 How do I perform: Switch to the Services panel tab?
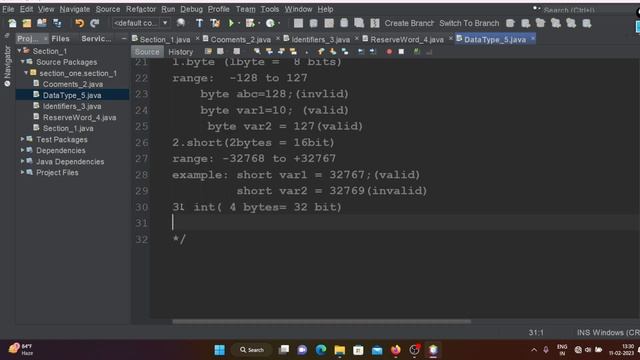[96, 38]
